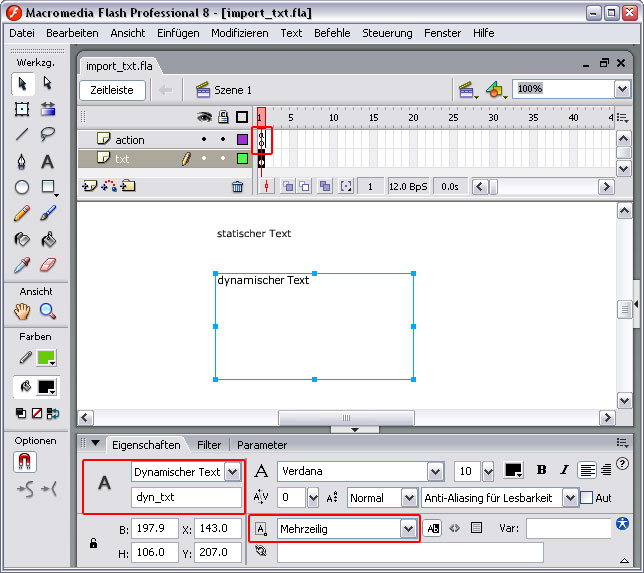
Task: Toggle Snap to Objects magnet option
Action: tap(25, 462)
